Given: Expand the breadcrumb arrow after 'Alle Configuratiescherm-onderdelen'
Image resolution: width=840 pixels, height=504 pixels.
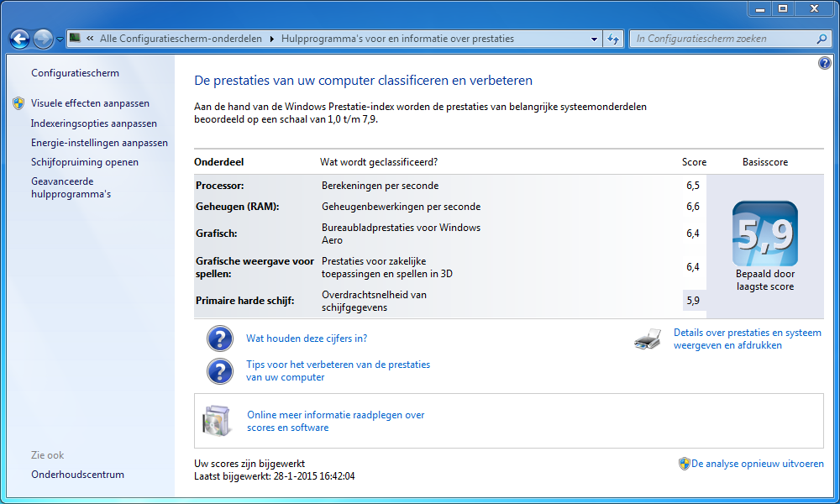Looking at the screenshot, I should [270, 39].
